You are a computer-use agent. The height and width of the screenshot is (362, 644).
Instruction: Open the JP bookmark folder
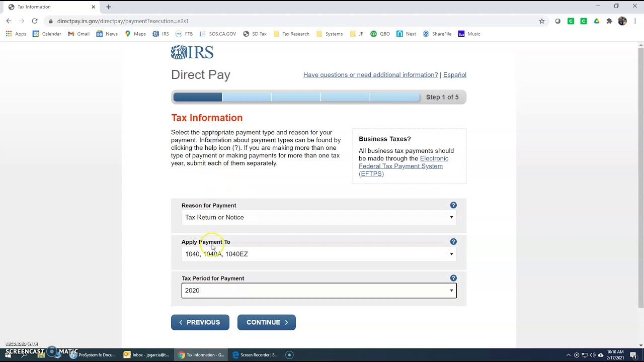pyautogui.click(x=357, y=34)
